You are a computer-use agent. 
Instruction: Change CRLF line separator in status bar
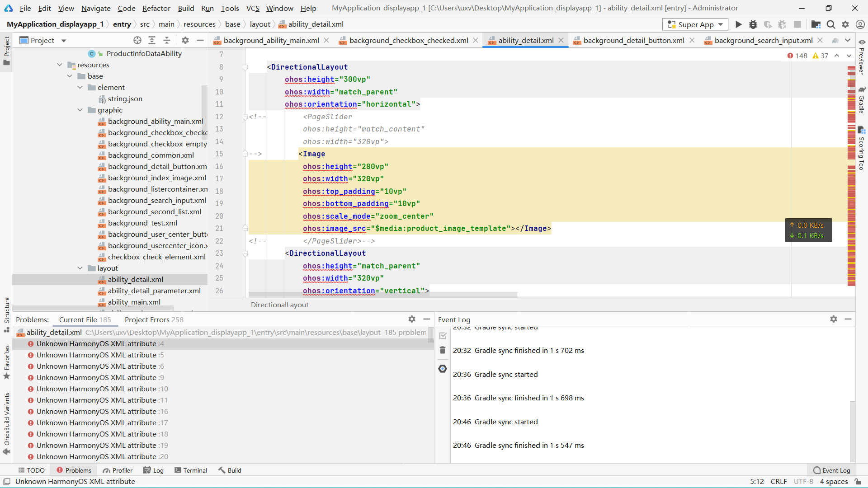[x=778, y=482]
